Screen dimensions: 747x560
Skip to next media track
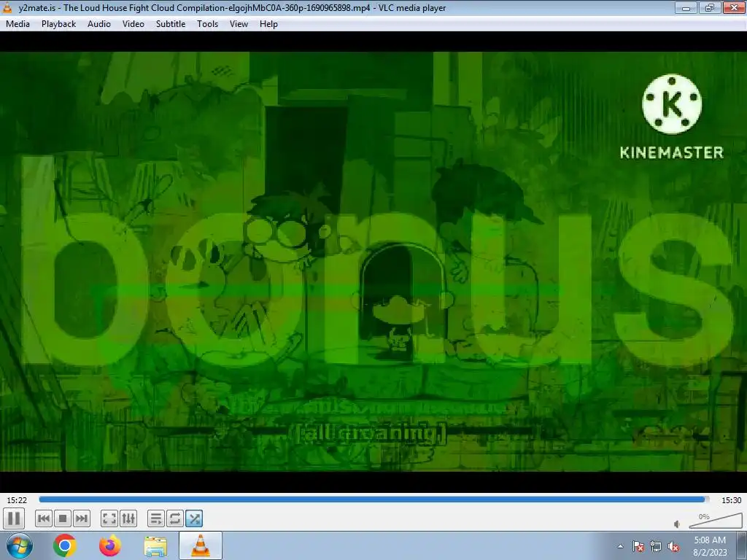82,518
